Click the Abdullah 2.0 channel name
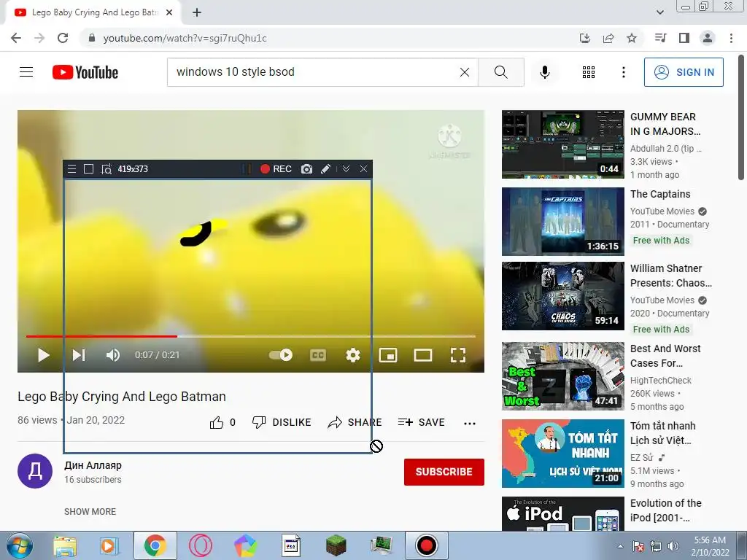This screenshot has width=747, height=560. coord(665,149)
